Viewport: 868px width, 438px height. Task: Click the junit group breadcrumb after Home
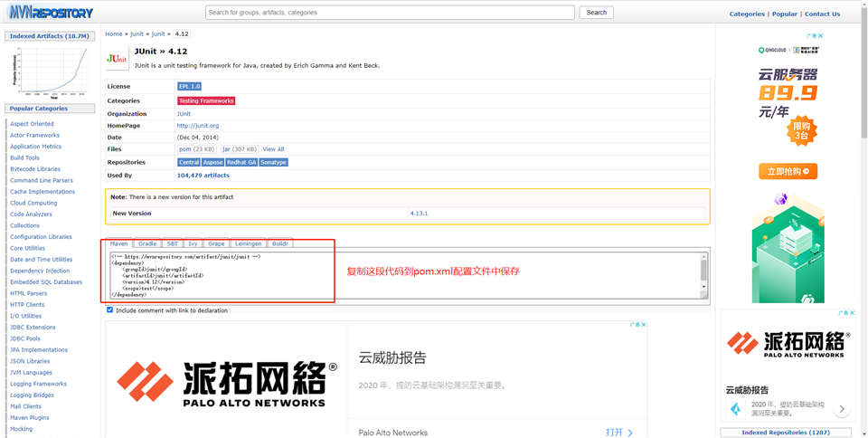137,33
